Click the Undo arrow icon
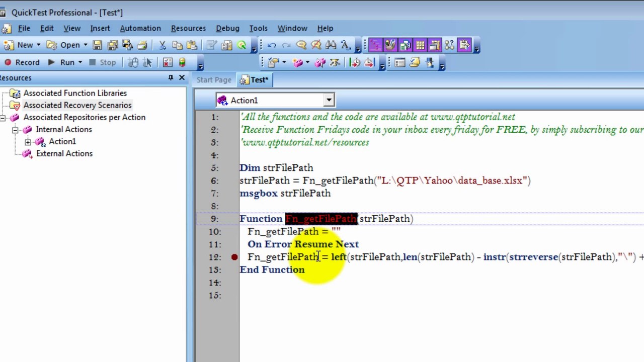 (x=272, y=45)
